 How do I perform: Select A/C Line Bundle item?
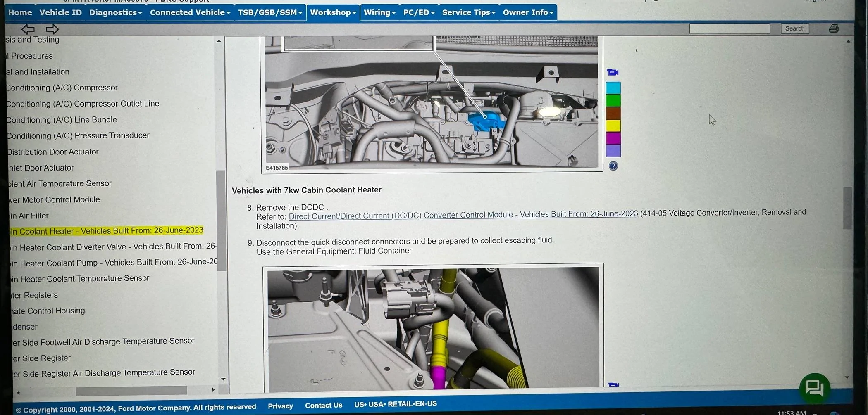click(62, 120)
